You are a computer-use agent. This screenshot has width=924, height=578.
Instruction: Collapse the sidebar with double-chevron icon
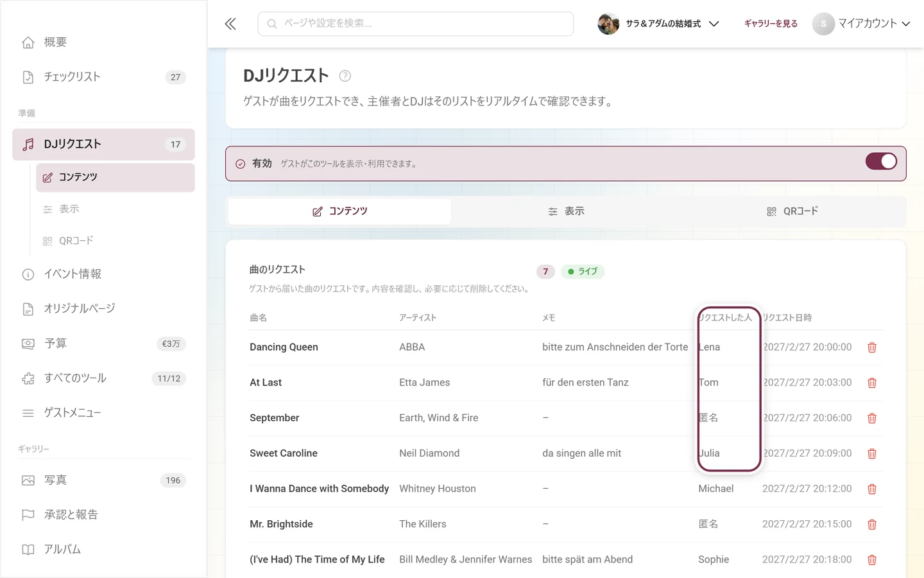[x=230, y=24]
